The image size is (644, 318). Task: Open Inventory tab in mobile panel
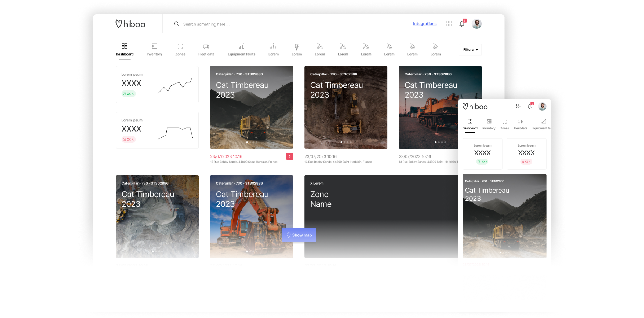(489, 125)
